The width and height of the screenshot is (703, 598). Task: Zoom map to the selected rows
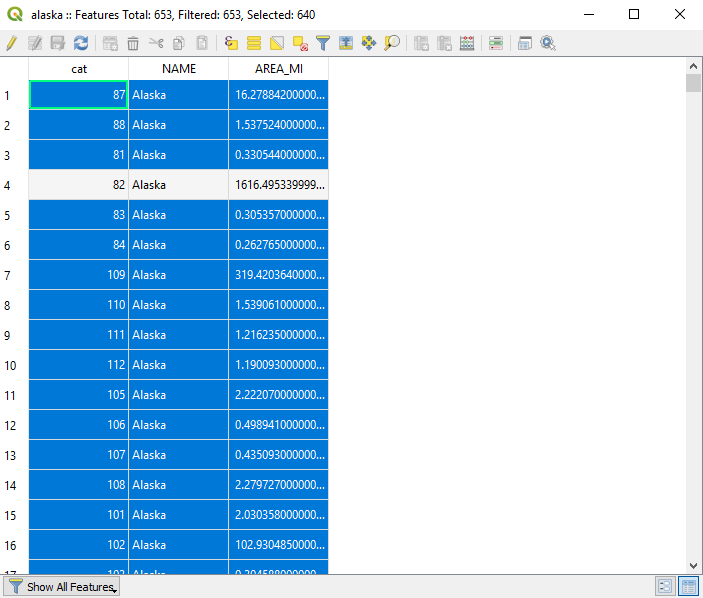click(x=392, y=43)
